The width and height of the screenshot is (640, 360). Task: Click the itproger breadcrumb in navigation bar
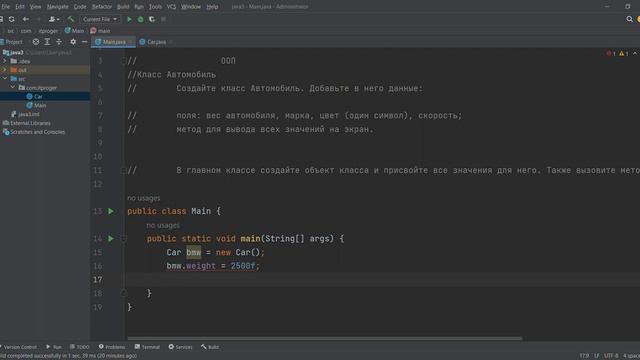tap(49, 31)
